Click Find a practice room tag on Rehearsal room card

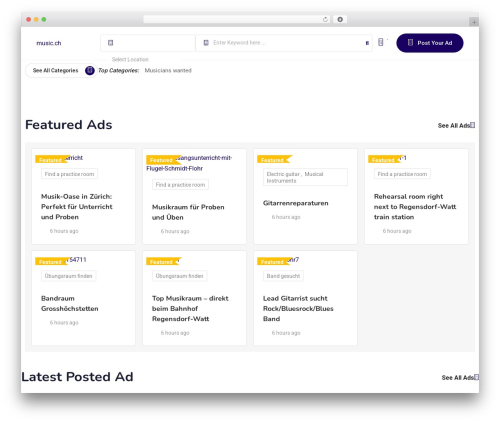402,174
